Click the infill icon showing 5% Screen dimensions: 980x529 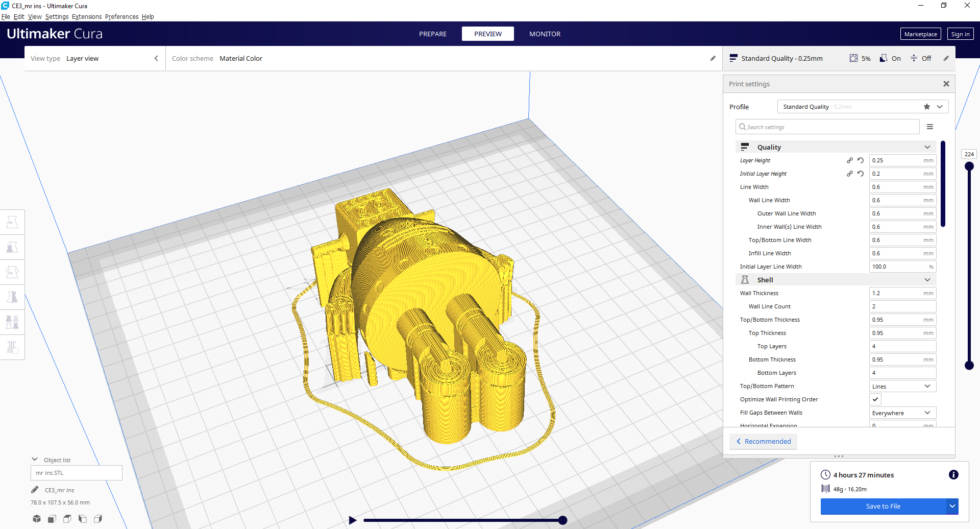pos(853,58)
